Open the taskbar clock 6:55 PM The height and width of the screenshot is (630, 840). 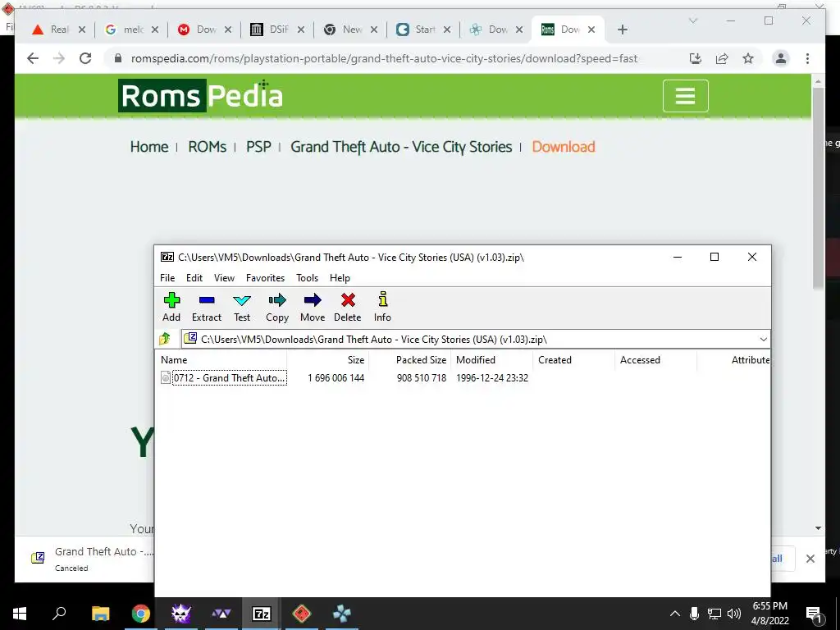[769, 614]
